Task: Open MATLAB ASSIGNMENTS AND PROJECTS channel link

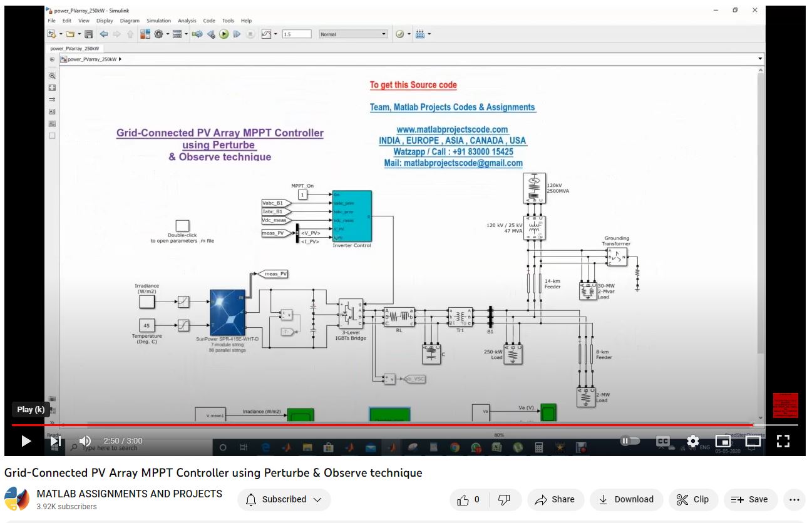Action: pos(130,494)
